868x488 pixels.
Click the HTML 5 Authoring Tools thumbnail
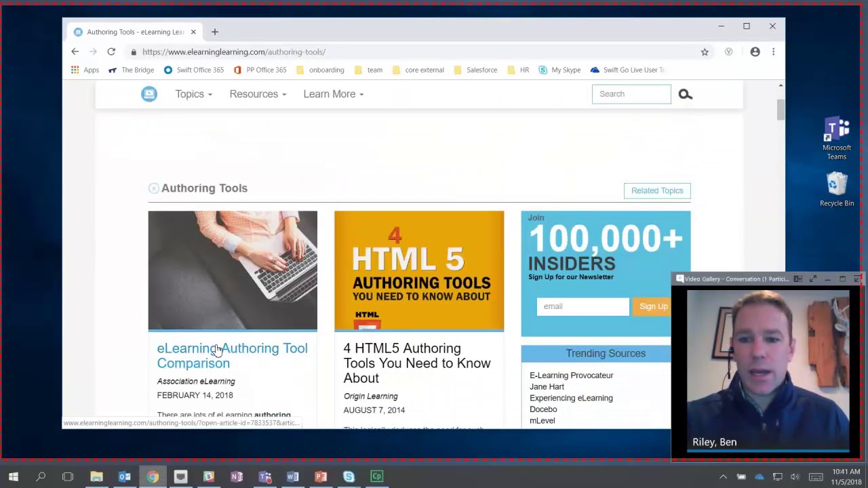419,270
